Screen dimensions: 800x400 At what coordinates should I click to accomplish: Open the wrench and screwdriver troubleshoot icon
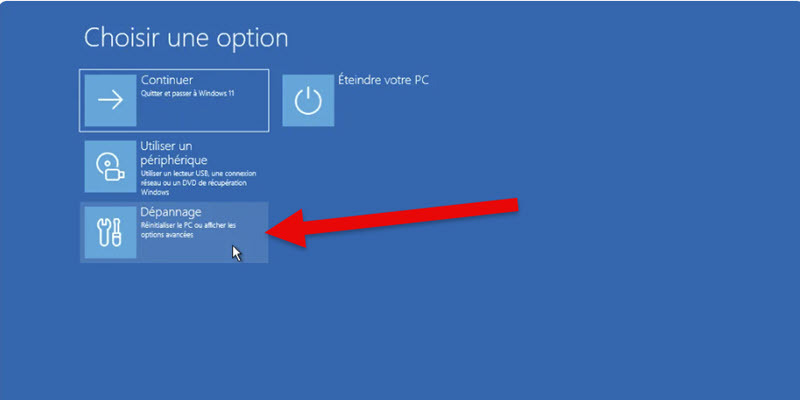click(x=110, y=232)
